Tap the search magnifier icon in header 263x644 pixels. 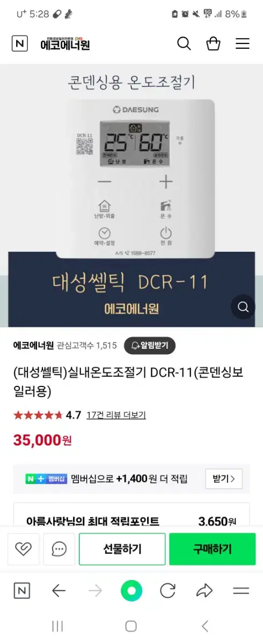coord(184,44)
